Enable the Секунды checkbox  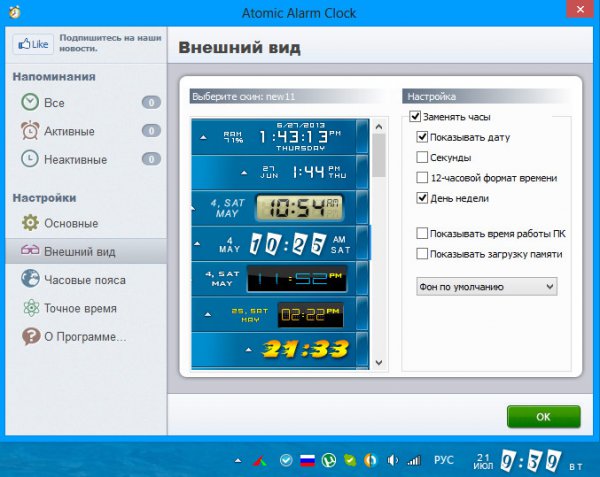(422, 157)
